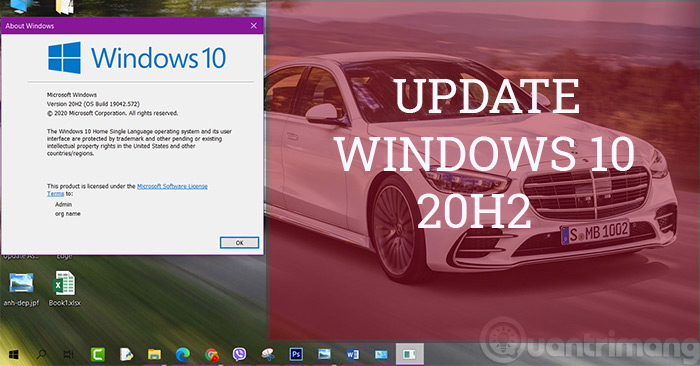Screen dimensions: 700x366
Task: Select the Book1.xlsx desktop file
Action: tap(65, 289)
